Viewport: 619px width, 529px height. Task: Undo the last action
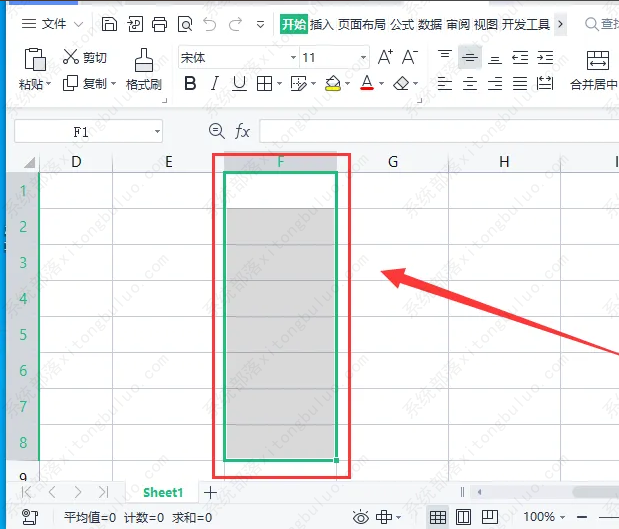coord(210,24)
